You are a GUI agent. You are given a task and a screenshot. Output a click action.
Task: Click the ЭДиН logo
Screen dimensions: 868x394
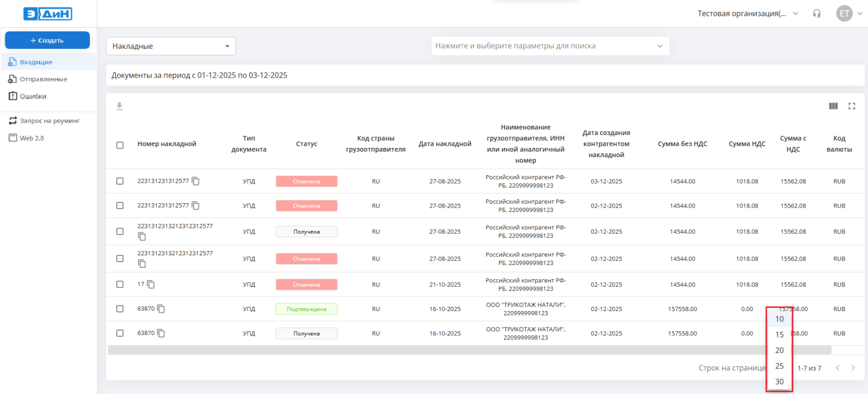(x=48, y=14)
